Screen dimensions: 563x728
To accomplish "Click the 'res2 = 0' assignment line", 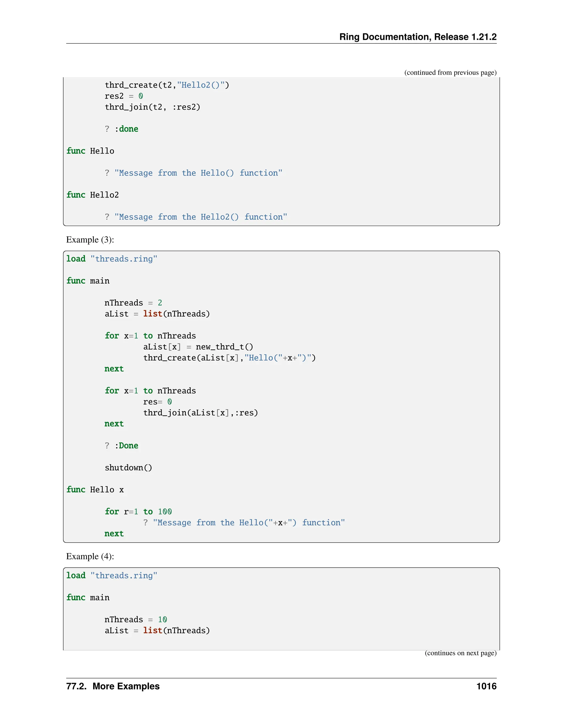I will pyautogui.click(x=124, y=96).
